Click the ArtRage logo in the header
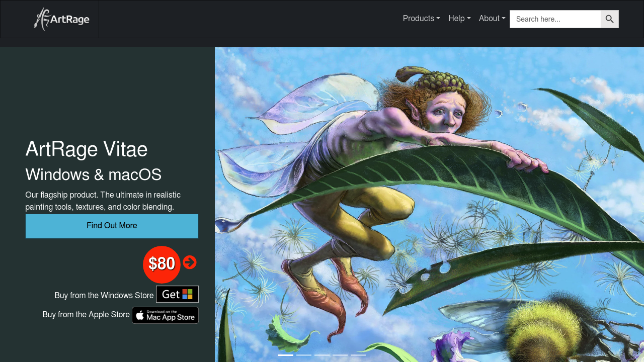Screen dimensions: 644x362 pyautogui.click(x=61, y=19)
